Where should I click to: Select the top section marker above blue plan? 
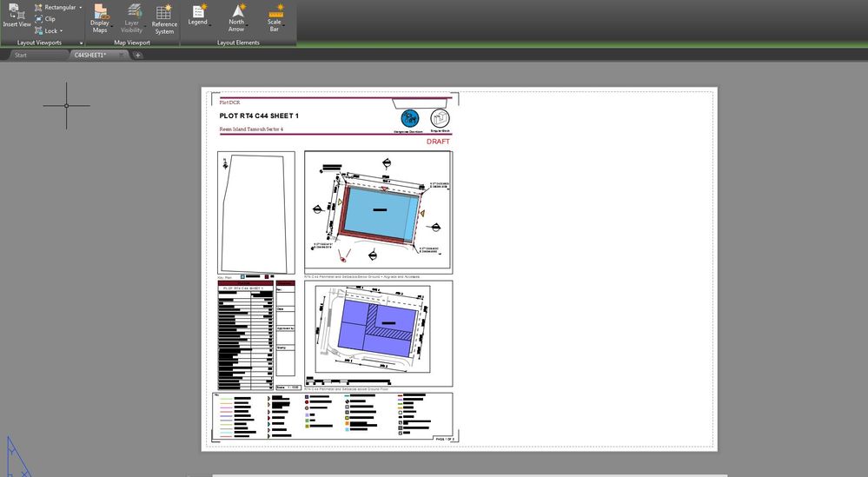pyautogui.click(x=387, y=162)
